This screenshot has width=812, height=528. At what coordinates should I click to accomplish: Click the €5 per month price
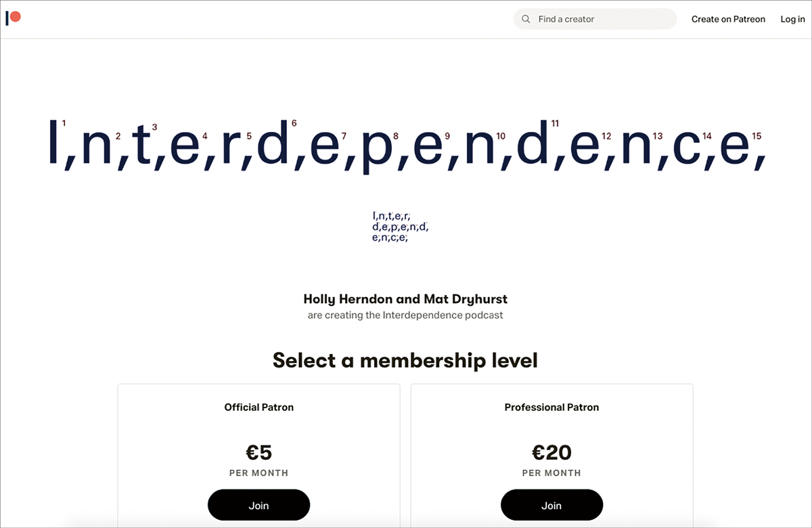[258, 452]
